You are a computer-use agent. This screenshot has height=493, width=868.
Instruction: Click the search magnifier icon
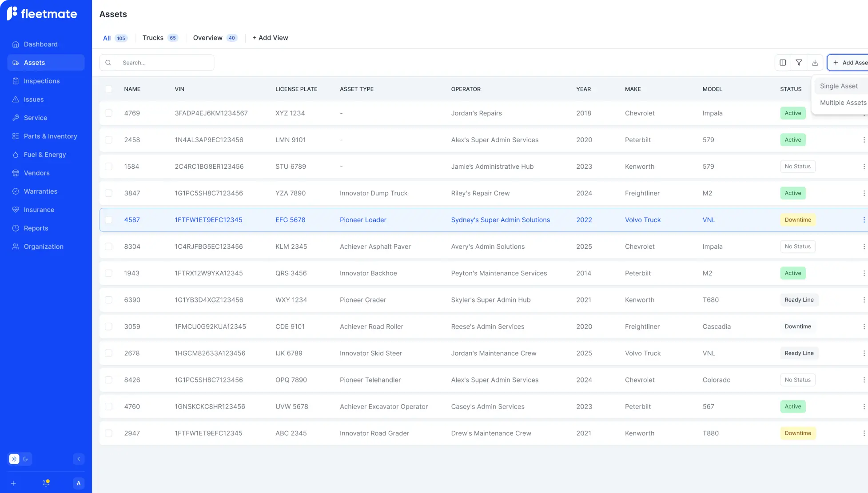(x=108, y=63)
